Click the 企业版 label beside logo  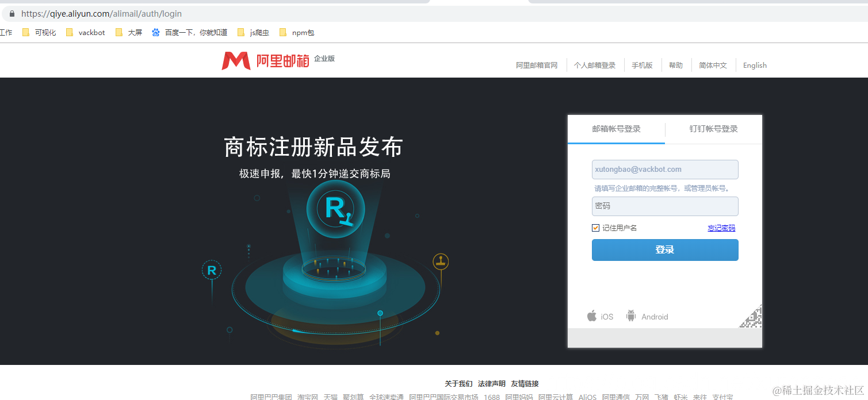(x=324, y=59)
